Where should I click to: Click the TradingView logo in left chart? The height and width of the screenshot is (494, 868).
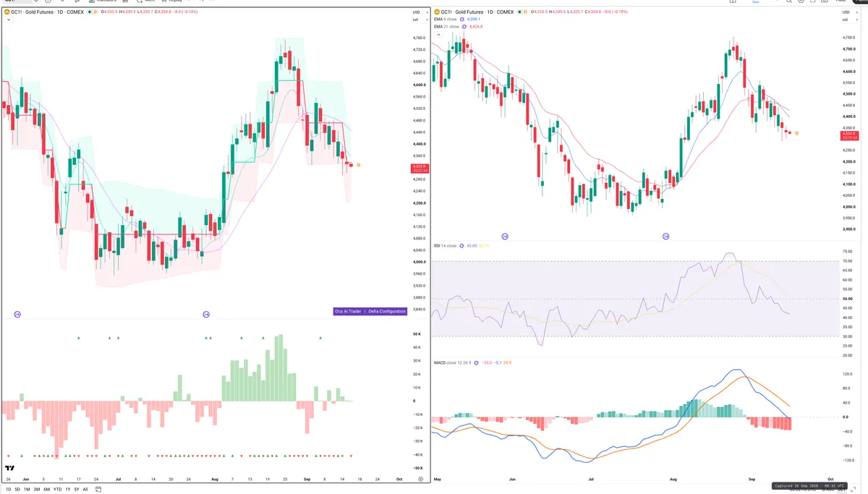coord(9,469)
